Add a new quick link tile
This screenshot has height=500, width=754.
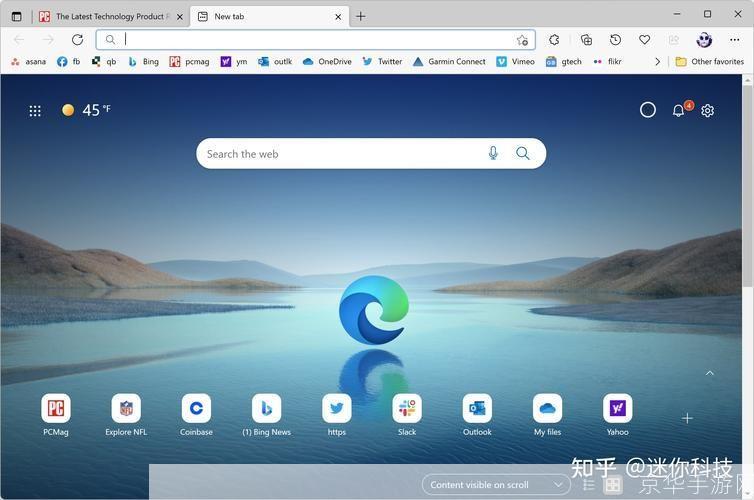tap(687, 418)
